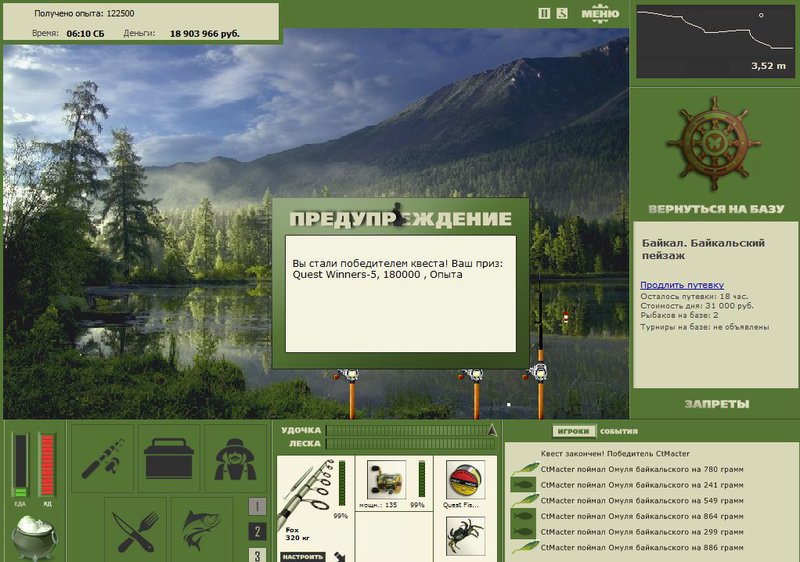Select rod slot 1
This screenshot has height=562, width=800.
point(257,506)
